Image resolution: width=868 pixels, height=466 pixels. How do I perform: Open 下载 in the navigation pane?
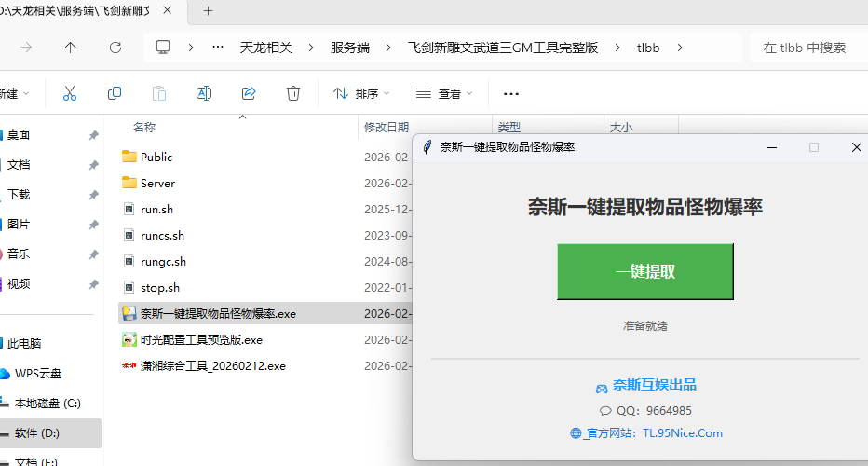point(19,195)
